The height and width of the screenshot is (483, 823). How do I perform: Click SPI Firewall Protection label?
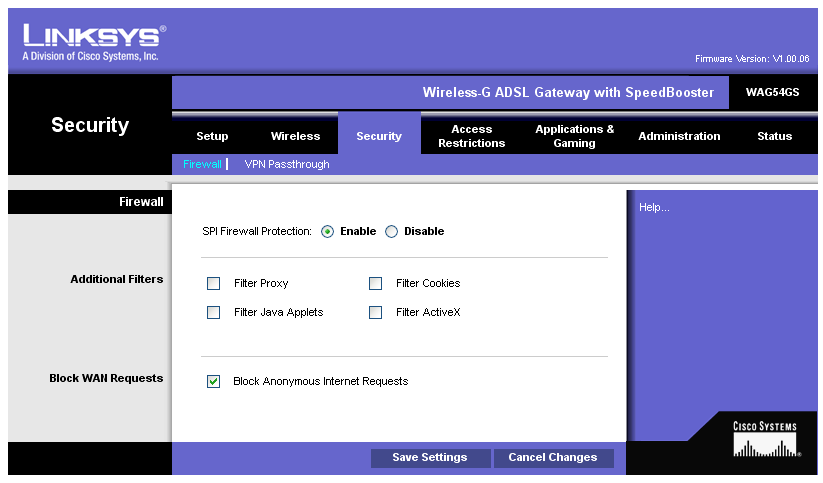click(x=257, y=232)
